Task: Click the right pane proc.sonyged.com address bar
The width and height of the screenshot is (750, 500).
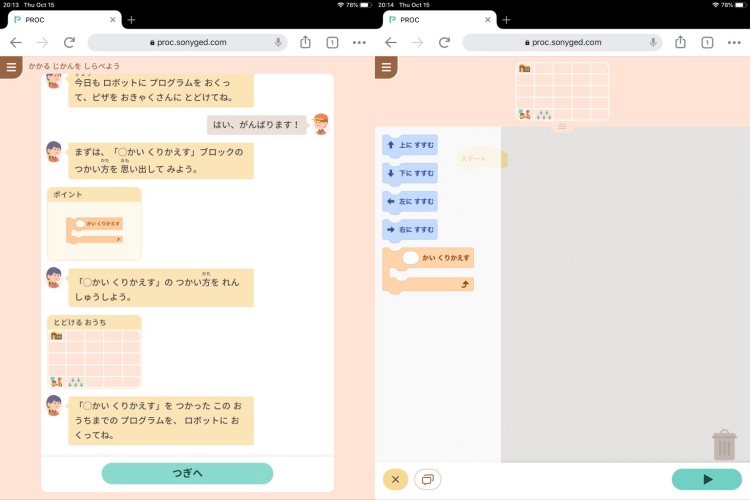Action: pos(562,43)
